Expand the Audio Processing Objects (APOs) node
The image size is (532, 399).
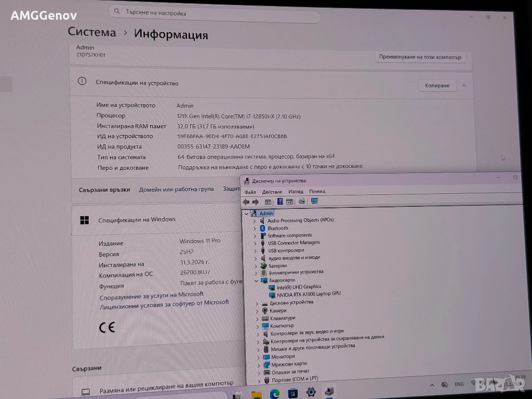(255, 221)
